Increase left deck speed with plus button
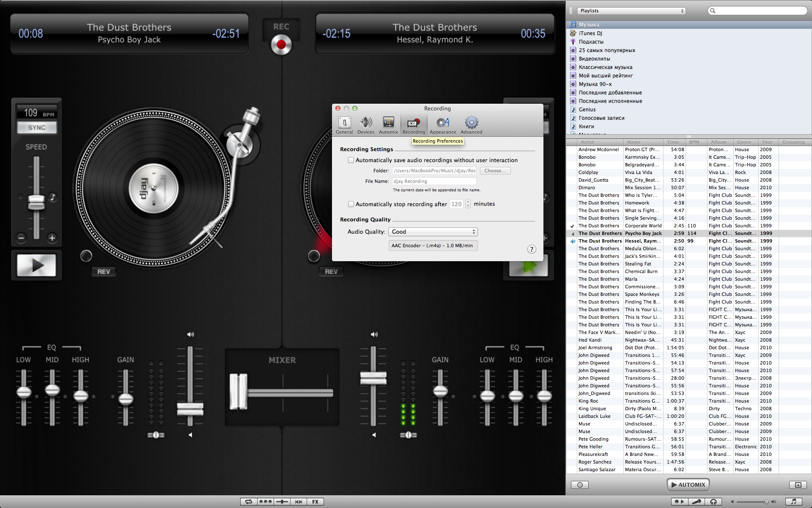Image resolution: width=812 pixels, height=508 pixels. (52, 238)
